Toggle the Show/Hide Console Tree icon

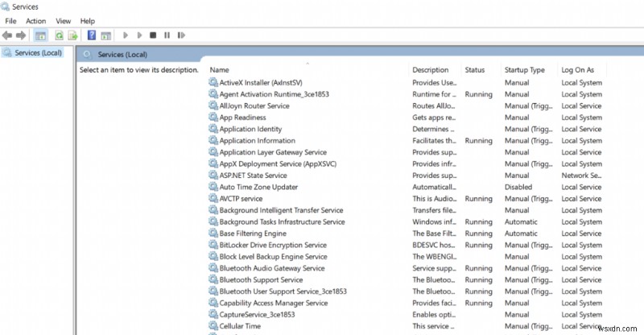click(40, 35)
